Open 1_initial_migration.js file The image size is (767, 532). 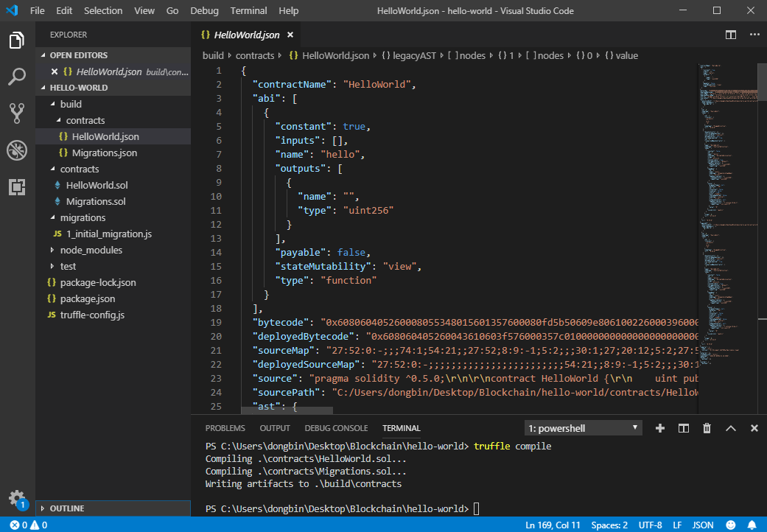pyautogui.click(x=113, y=234)
